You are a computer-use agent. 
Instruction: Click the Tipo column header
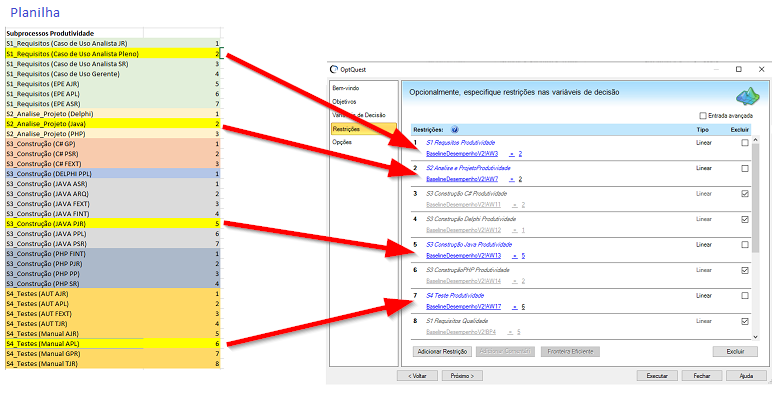pos(702,130)
